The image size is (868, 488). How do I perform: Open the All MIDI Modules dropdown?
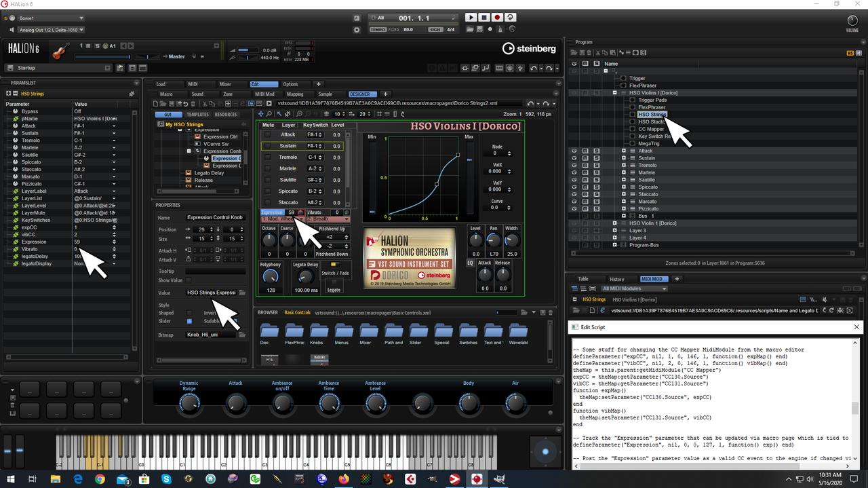[x=635, y=288]
